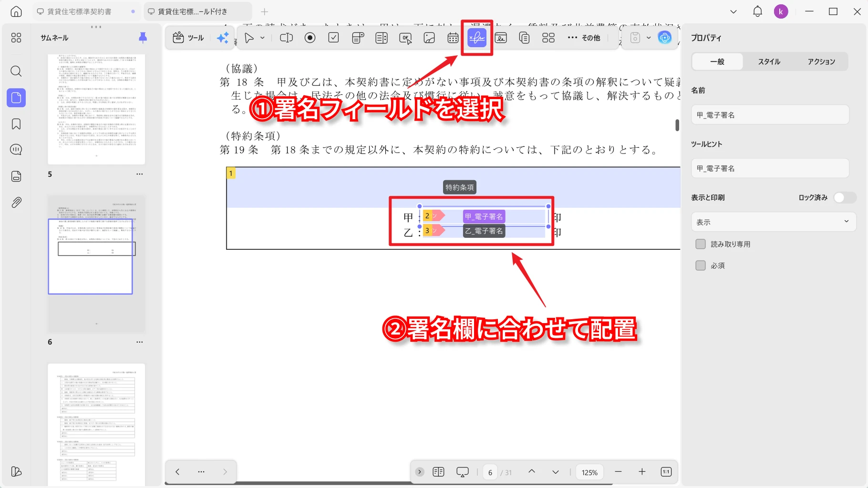The width and height of the screenshot is (868, 488).
Task: Open the comments panel icon
Action: pyautogui.click(x=16, y=150)
